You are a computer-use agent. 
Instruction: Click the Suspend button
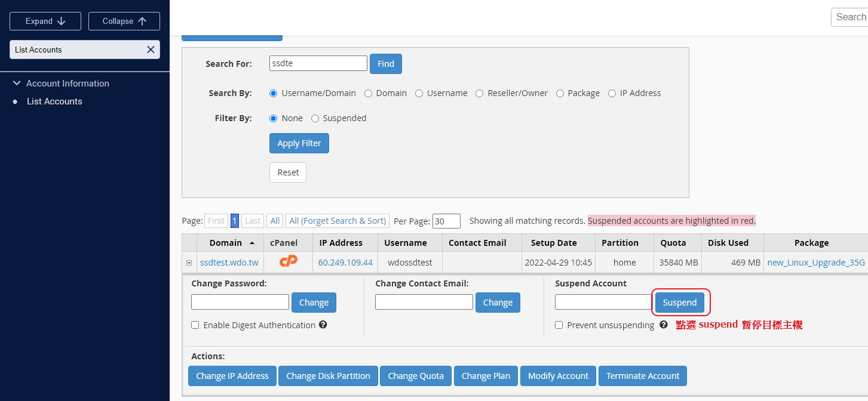[x=679, y=303]
